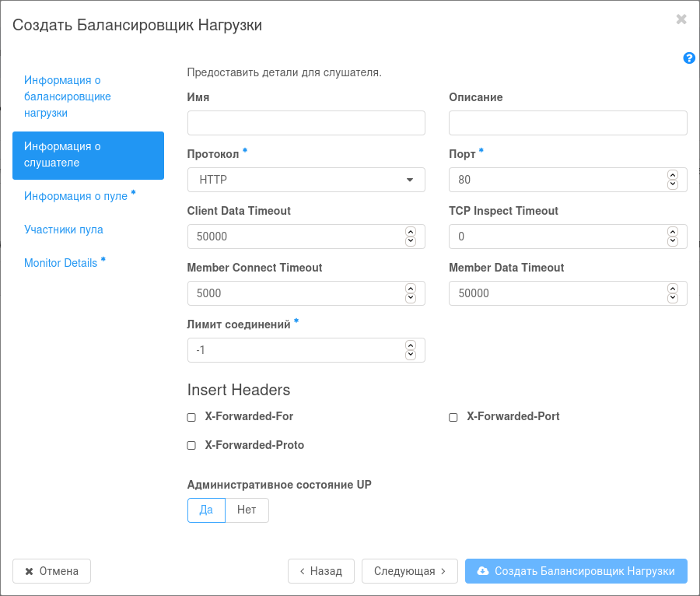The height and width of the screenshot is (596, 700).
Task: Set administrative state to Нет
Action: point(247,510)
